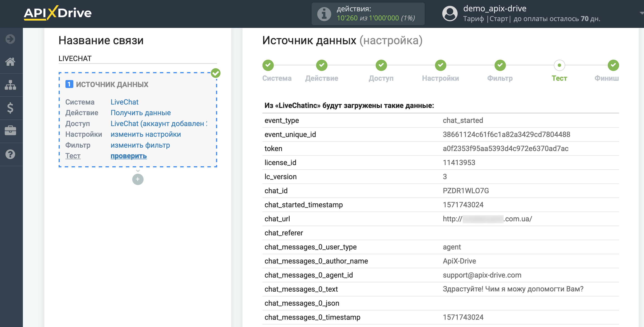This screenshot has height=327, width=644.
Task: Open the home icon in sidebar
Action: coord(10,62)
